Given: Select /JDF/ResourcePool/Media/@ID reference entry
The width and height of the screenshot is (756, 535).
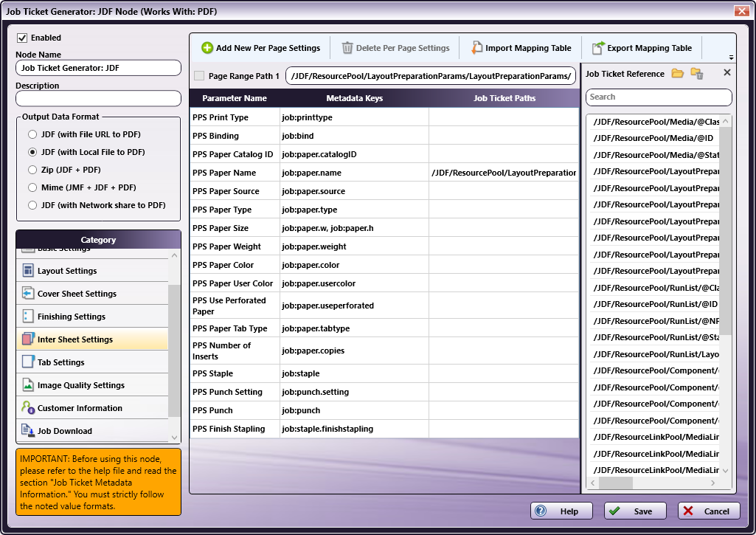Looking at the screenshot, I should (x=653, y=138).
